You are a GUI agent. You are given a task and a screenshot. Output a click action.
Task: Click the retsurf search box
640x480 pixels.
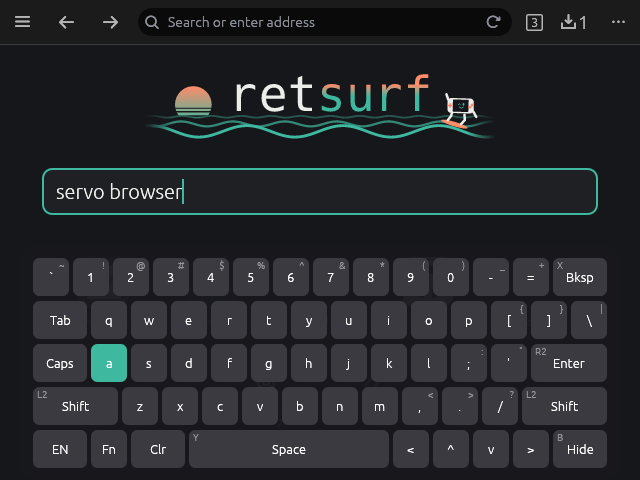coord(320,191)
